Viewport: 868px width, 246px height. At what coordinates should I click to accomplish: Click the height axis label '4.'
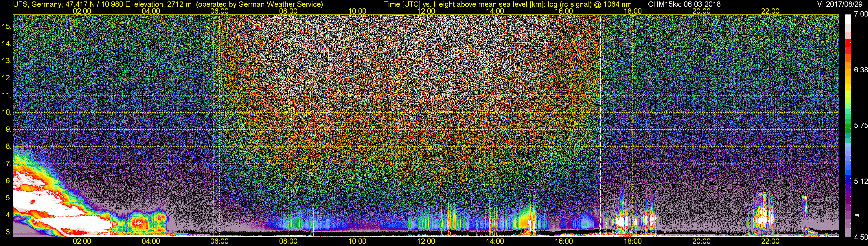pos(8,215)
